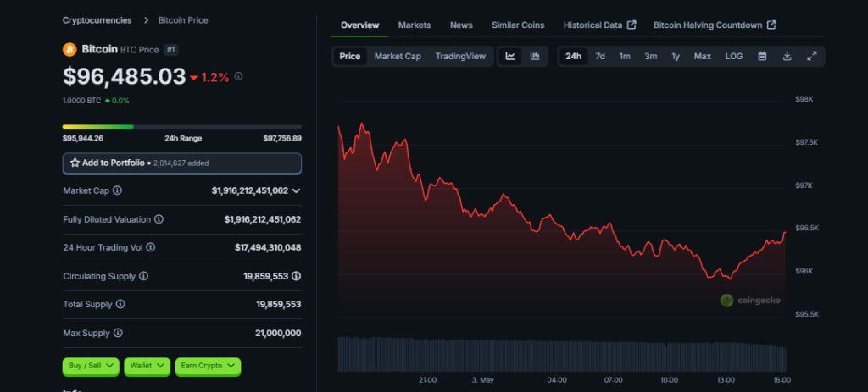Click the info icon beside Max Supply
Viewport: 868px width, 392px height.
(x=118, y=334)
